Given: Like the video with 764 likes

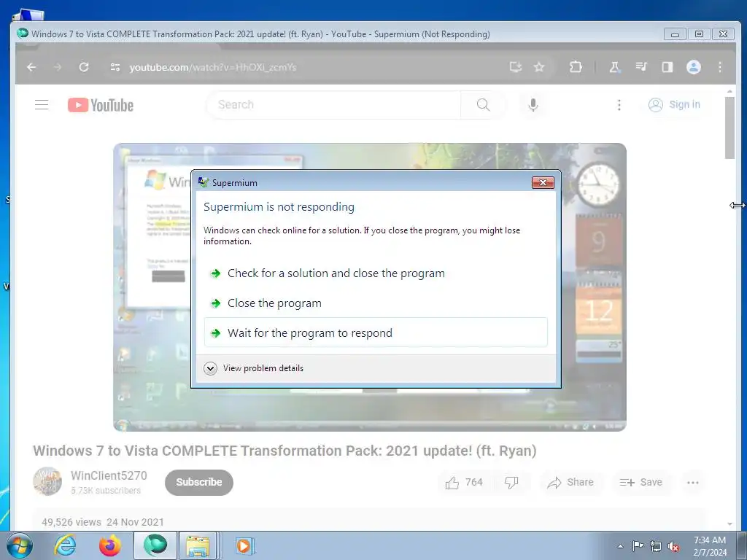Looking at the screenshot, I should pyautogui.click(x=465, y=483).
